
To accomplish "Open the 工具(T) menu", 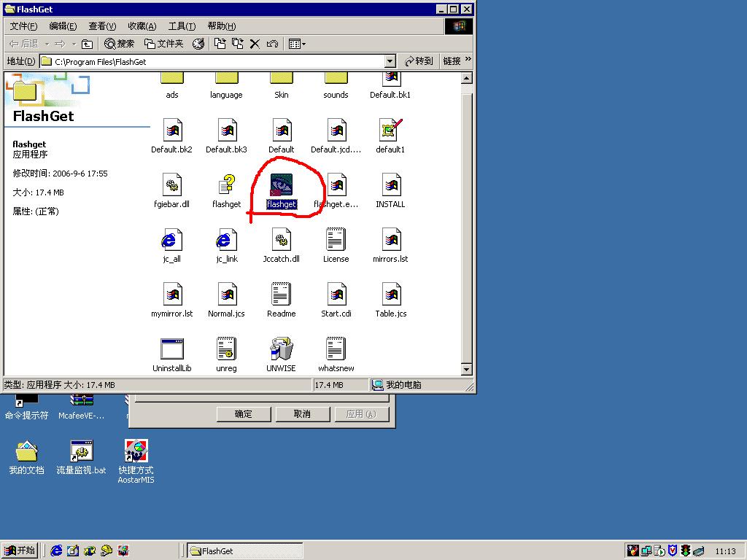I will (181, 26).
